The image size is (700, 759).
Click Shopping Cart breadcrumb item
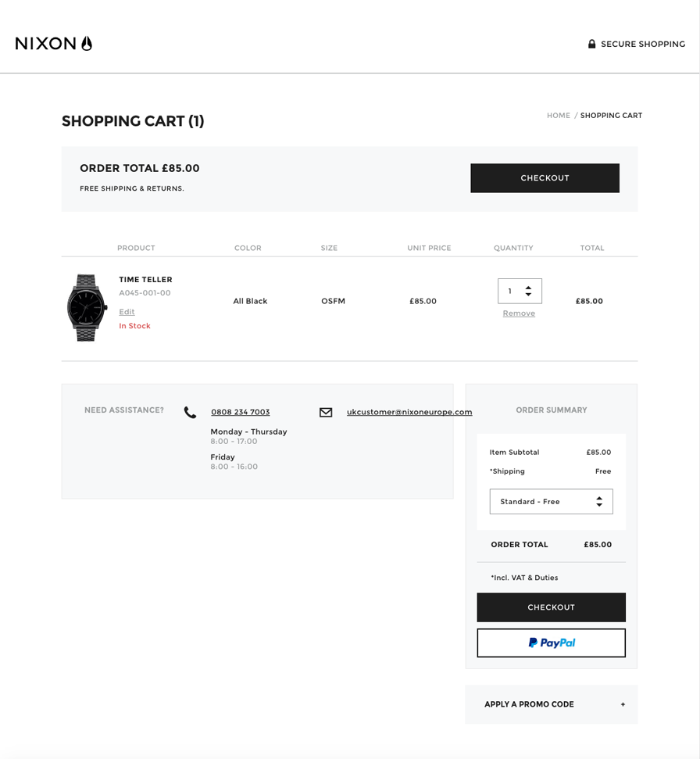pos(611,115)
